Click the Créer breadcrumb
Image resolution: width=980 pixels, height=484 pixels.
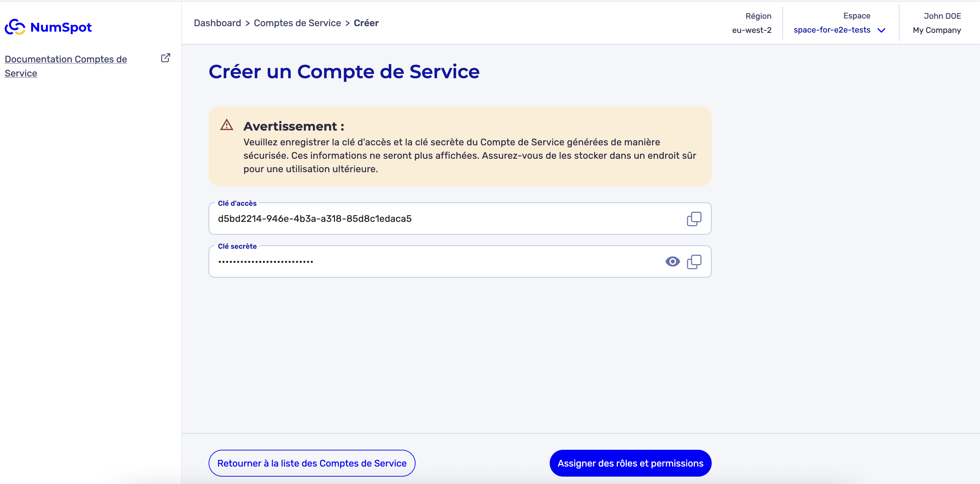tap(366, 23)
